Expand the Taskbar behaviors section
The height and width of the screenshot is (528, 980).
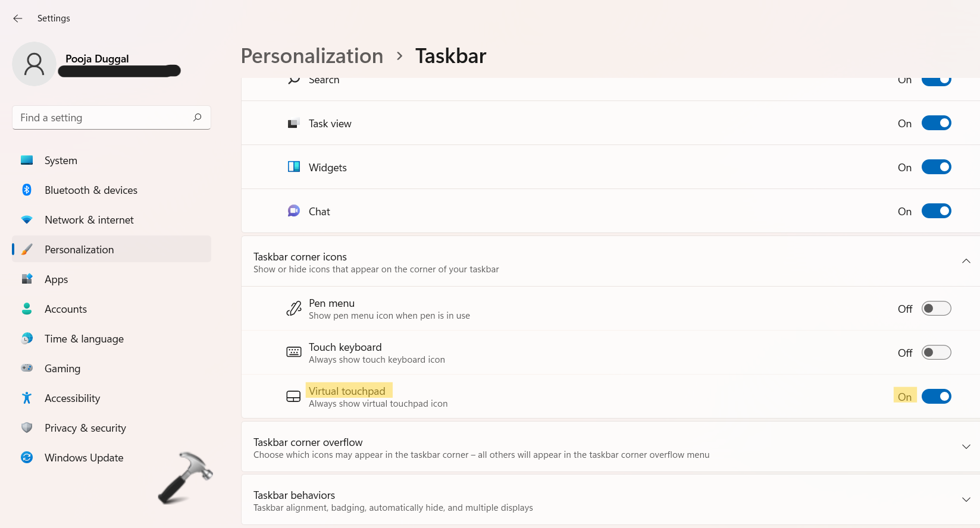click(x=966, y=500)
